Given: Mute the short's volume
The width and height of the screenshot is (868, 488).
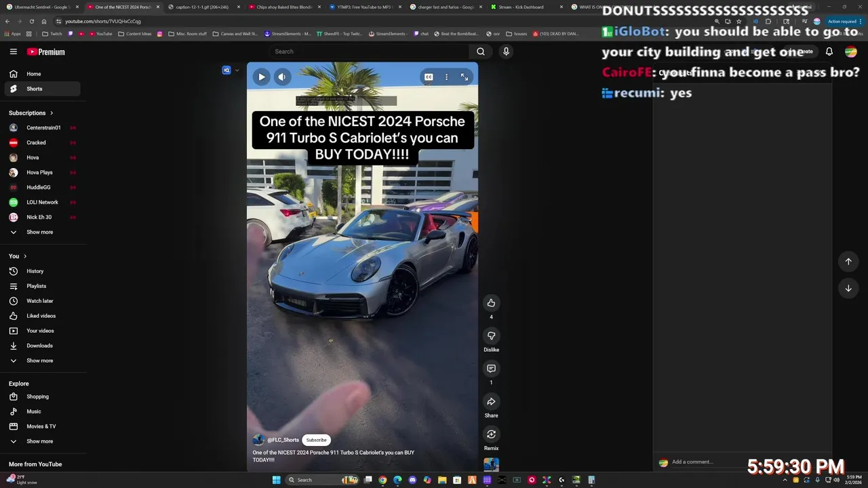Looking at the screenshot, I should coord(282,77).
